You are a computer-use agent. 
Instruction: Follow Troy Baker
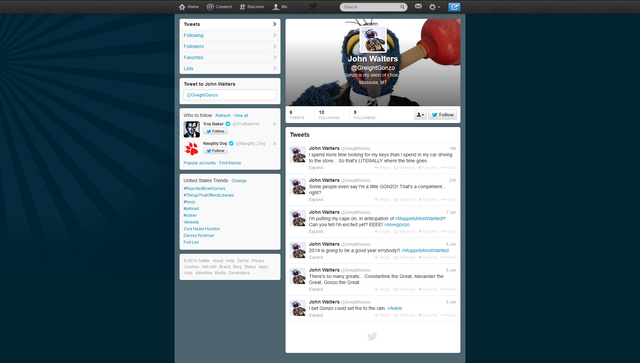(x=216, y=131)
